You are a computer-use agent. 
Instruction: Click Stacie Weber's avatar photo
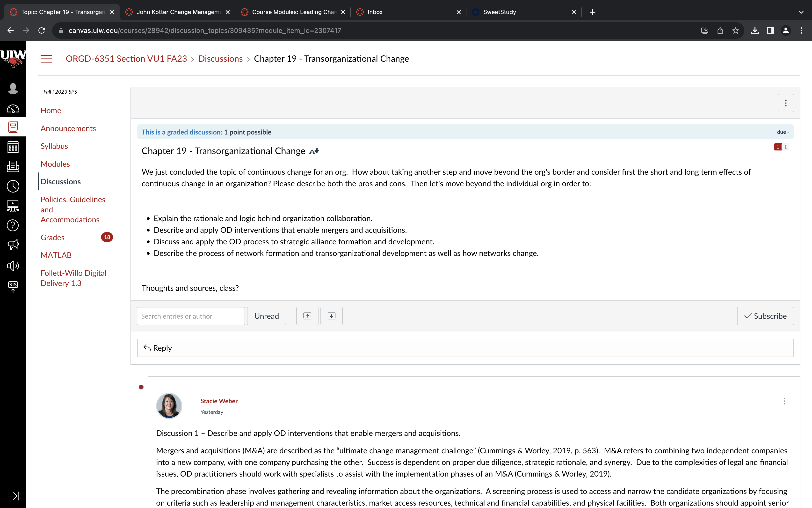169,406
